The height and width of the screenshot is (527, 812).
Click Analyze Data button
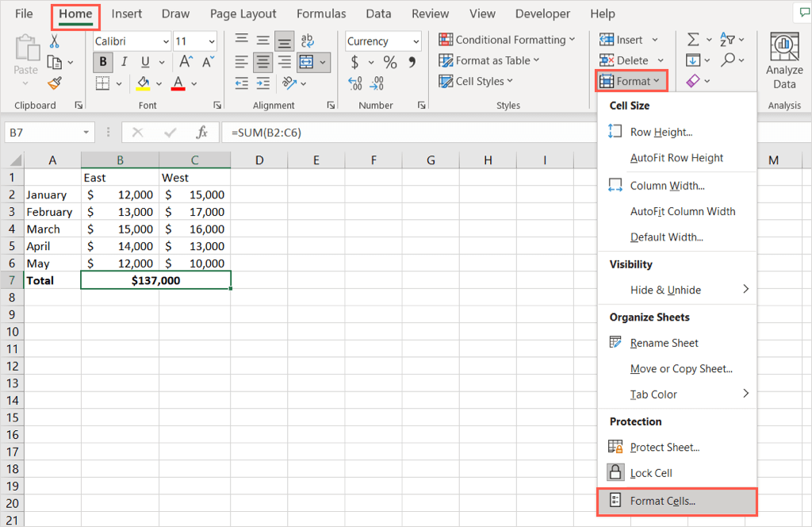pyautogui.click(x=784, y=61)
